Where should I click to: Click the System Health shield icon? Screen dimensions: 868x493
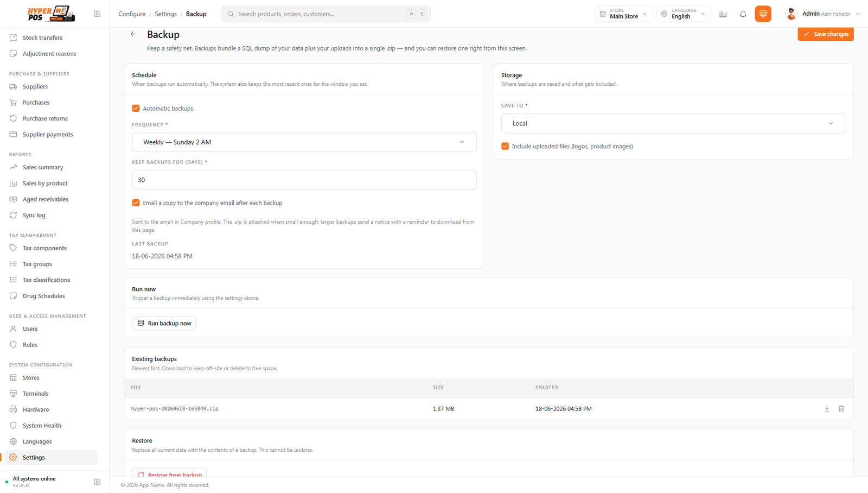coord(13,426)
